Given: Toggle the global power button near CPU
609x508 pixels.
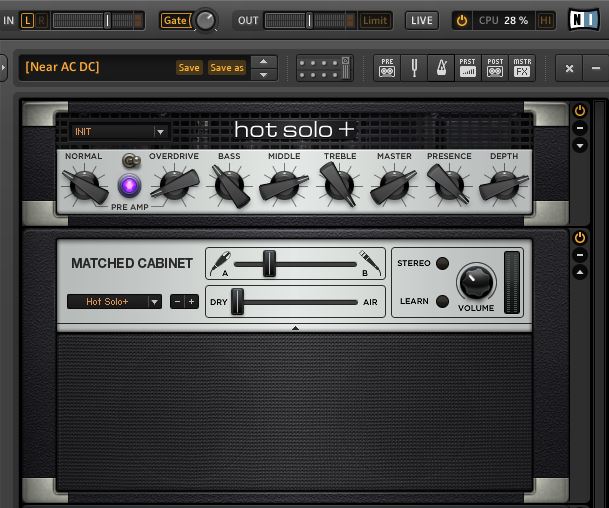Looking at the screenshot, I should [462, 21].
